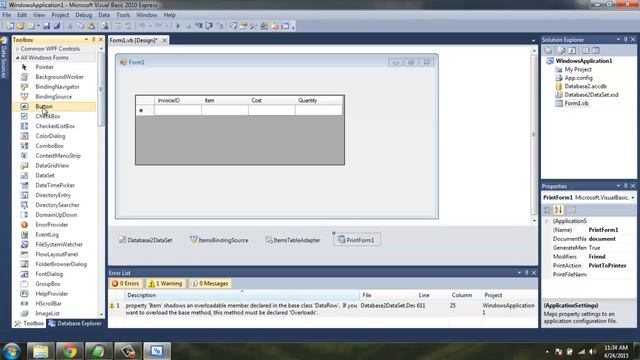The width and height of the screenshot is (640, 360).
Task: Select the Button control in the Toolbox
Action: (54, 107)
